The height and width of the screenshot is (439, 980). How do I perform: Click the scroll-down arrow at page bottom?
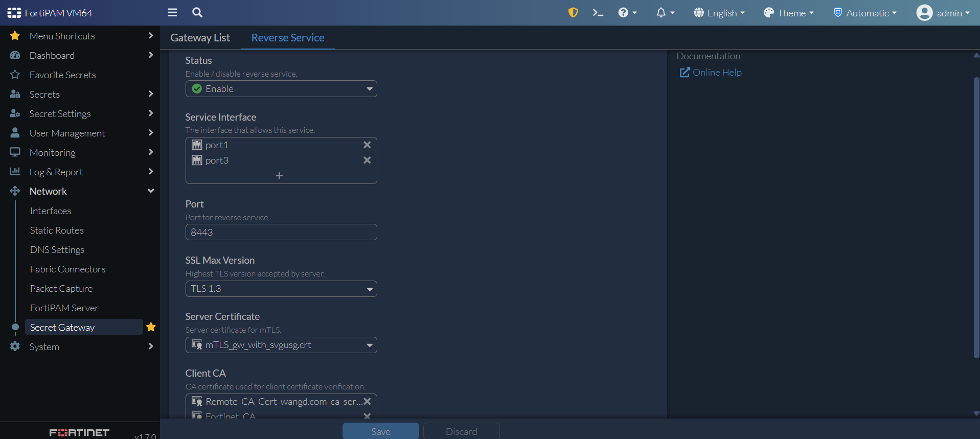pos(976,413)
